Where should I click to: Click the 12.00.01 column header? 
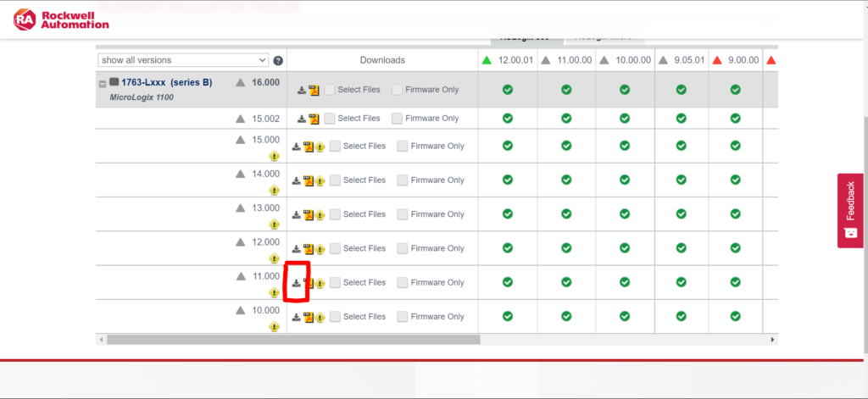point(508,60)
